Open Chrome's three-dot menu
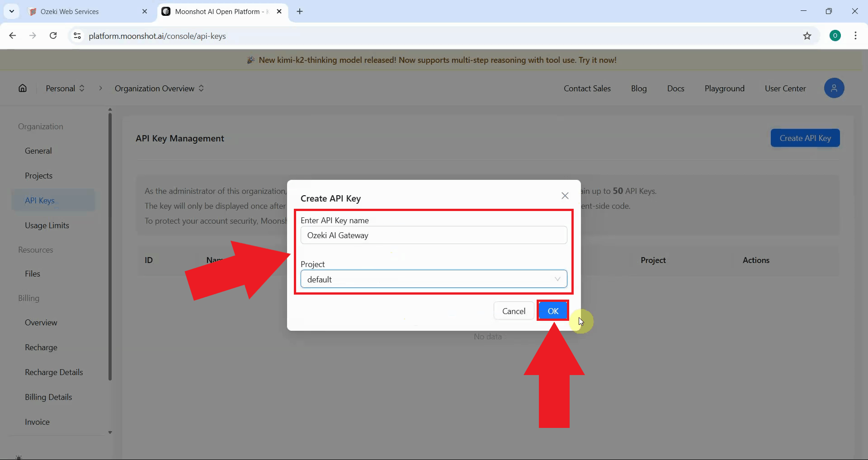Image resolution: width=868 pixels, height=460 pixels. coord(856,36)
